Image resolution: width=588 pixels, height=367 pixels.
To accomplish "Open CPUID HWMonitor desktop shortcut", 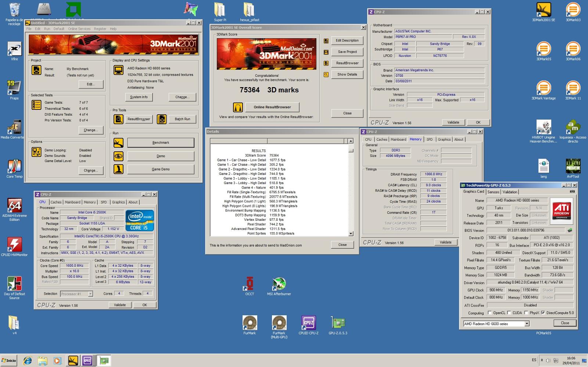I will [x=14, y=247].
